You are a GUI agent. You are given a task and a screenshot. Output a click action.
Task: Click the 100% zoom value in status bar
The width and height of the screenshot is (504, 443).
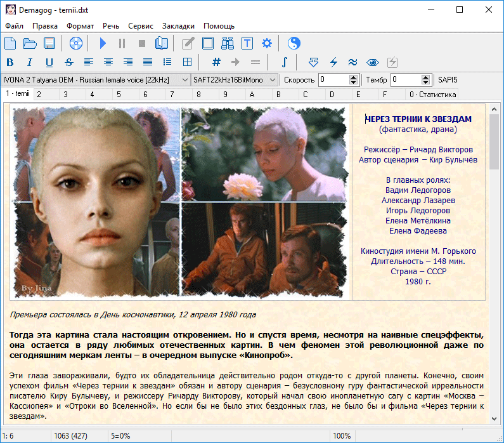tap(342, 436)
